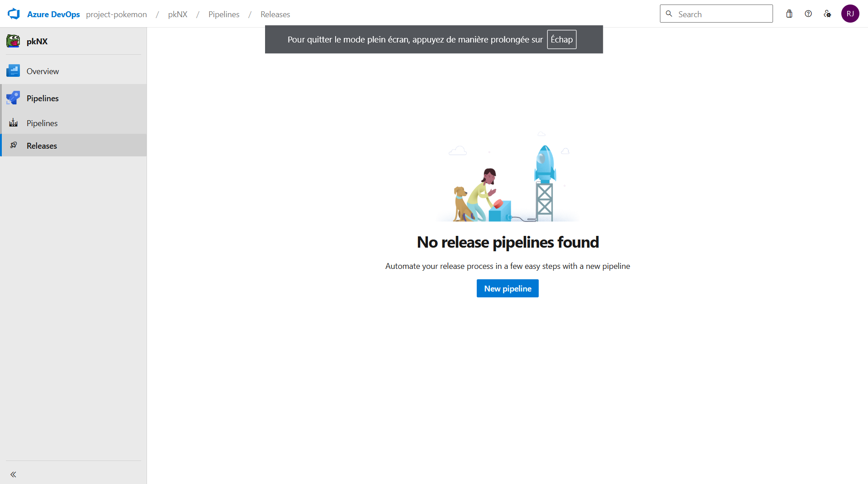Open the RJ account avatar menu

(x=850, y=14)
